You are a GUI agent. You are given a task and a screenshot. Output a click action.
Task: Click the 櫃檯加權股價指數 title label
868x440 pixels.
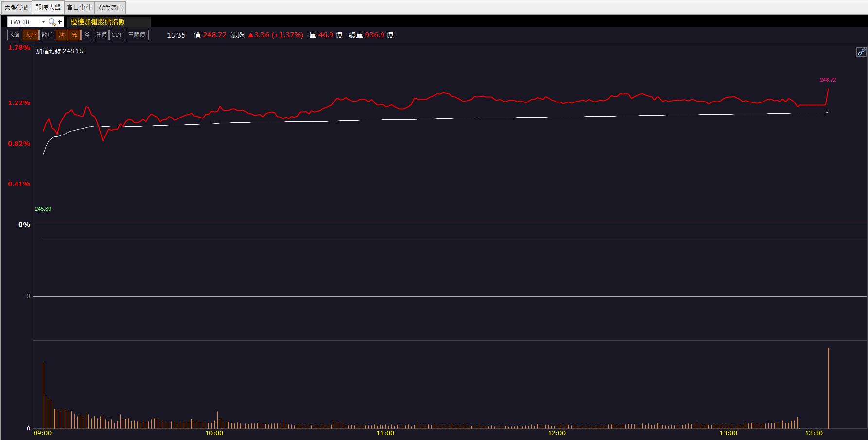click(98, 22)
